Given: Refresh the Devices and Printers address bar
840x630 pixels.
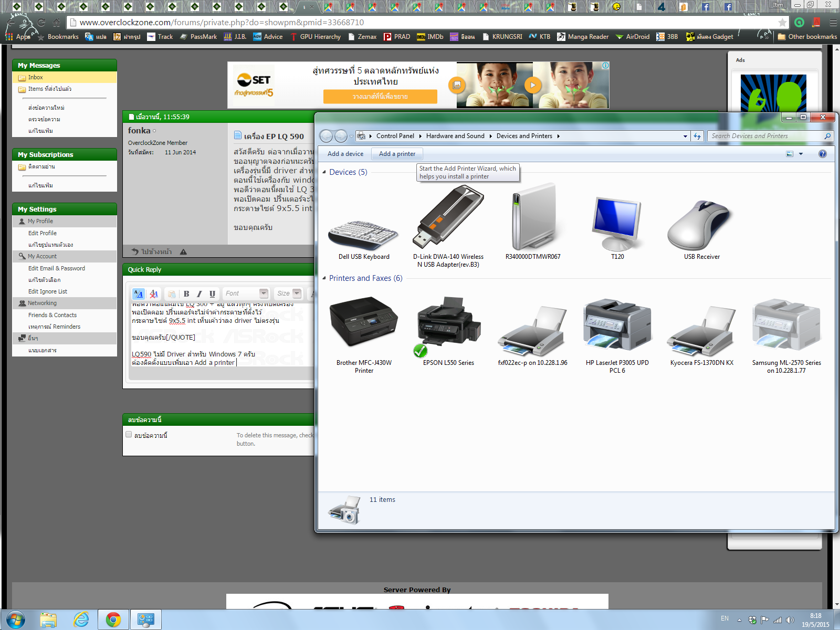Looking at the screenshot, I should point(697,136).
